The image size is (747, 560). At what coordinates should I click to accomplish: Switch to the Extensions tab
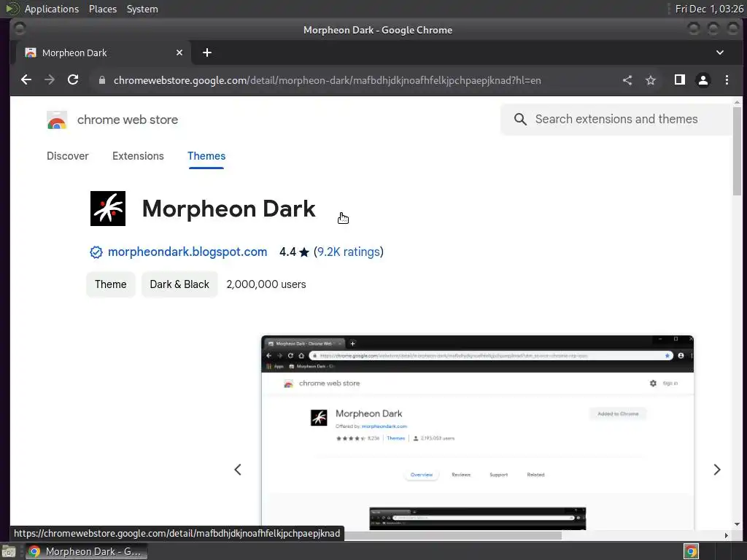(138, 156)
